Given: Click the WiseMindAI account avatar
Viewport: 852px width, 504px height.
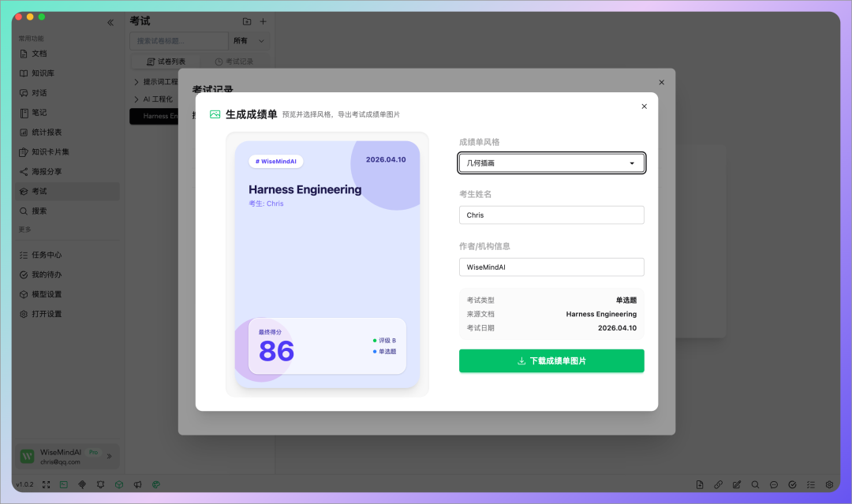Looking at the screenshot, I should pos(27,456).
